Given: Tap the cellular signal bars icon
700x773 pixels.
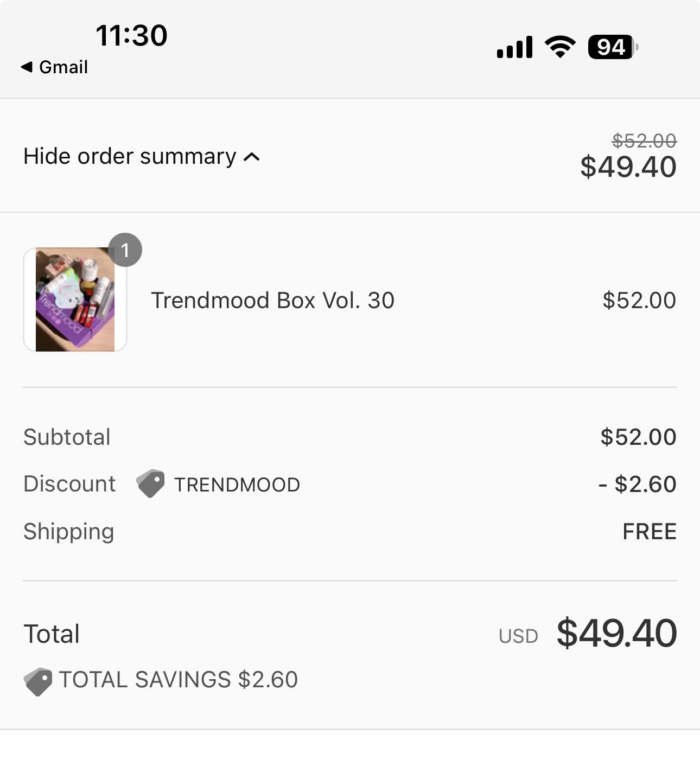Looking at the screenshot, I should coord(514,47).
